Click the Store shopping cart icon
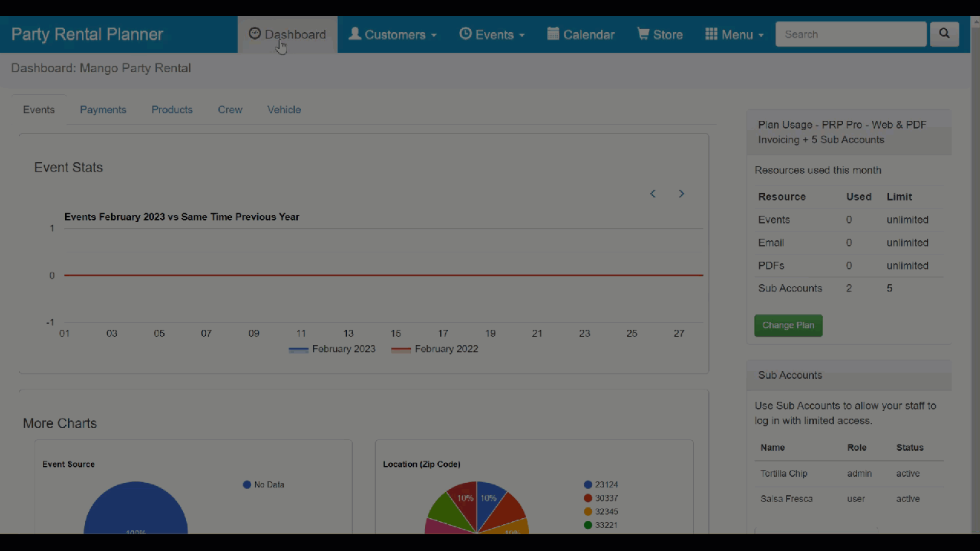The width and height of the screenshot is (980, 551). [643, 34]
